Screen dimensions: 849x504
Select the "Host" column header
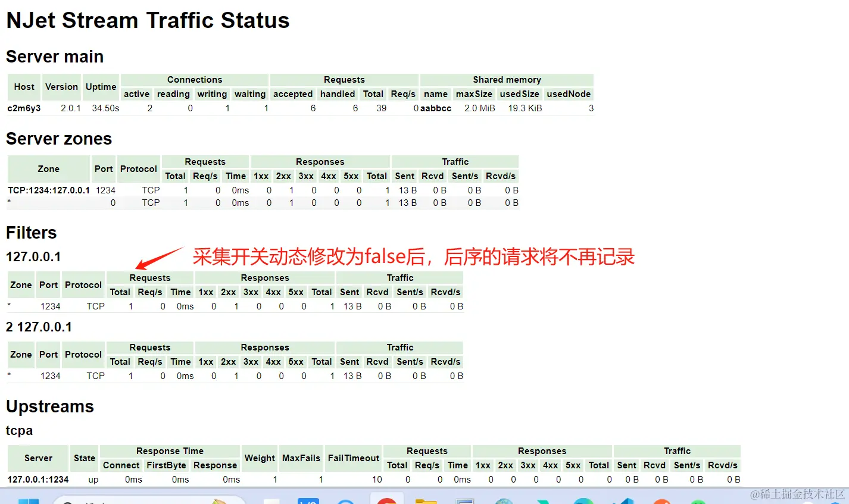point(24,87)
